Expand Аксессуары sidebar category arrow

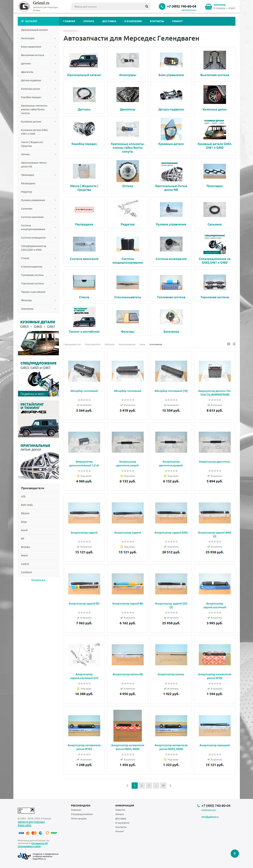point(55,38)
